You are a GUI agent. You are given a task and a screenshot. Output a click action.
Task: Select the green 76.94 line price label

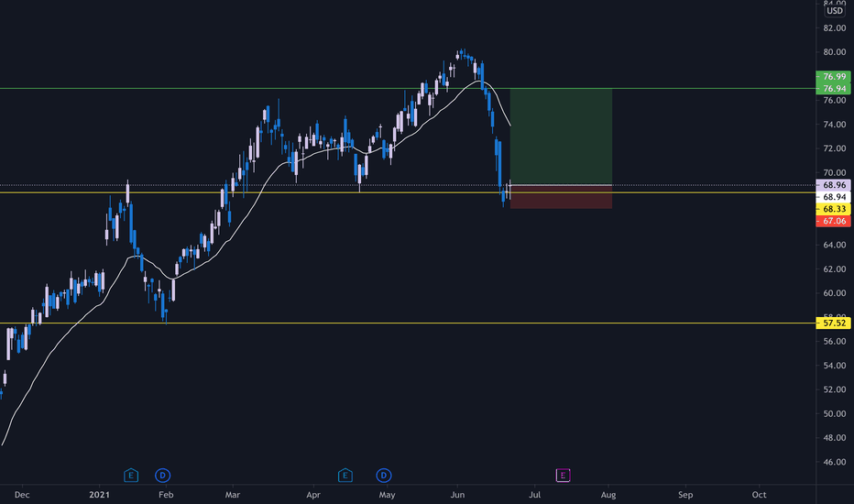click(833, 88)
